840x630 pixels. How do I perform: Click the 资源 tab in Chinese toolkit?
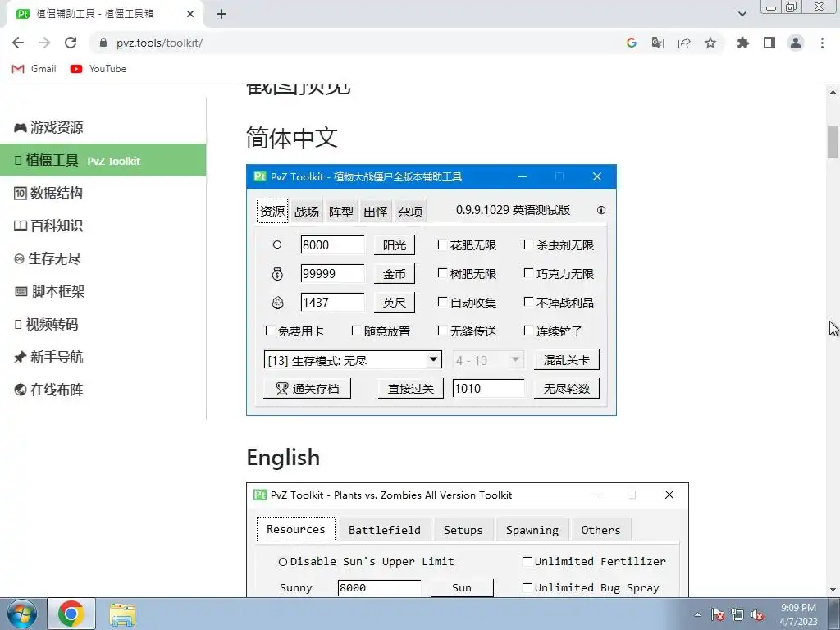[272, 211]
